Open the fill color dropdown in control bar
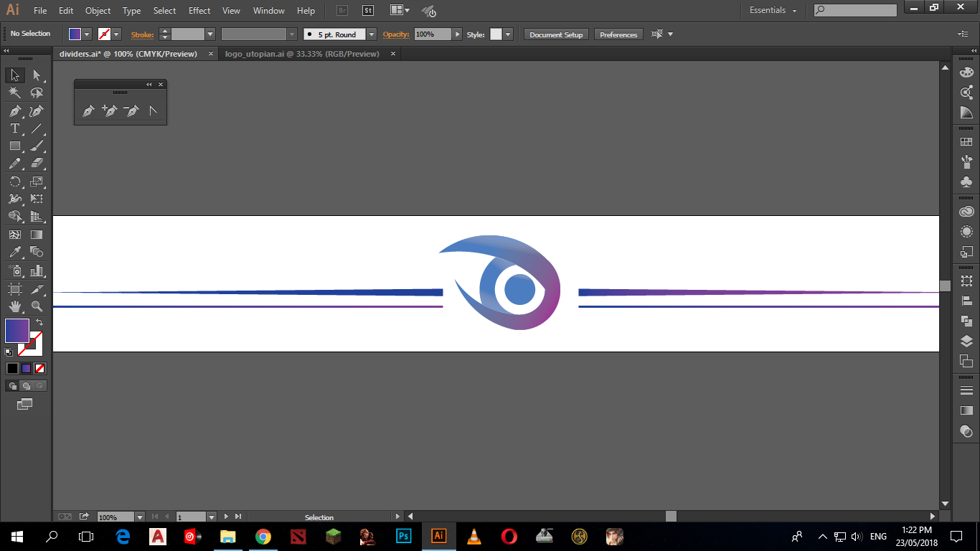 [x=88, y=34]
